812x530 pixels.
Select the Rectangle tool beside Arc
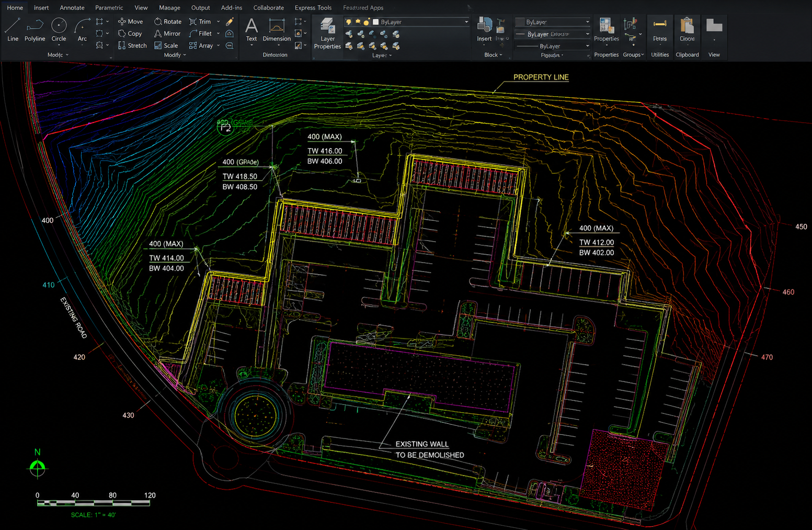[x=99, y=21]
